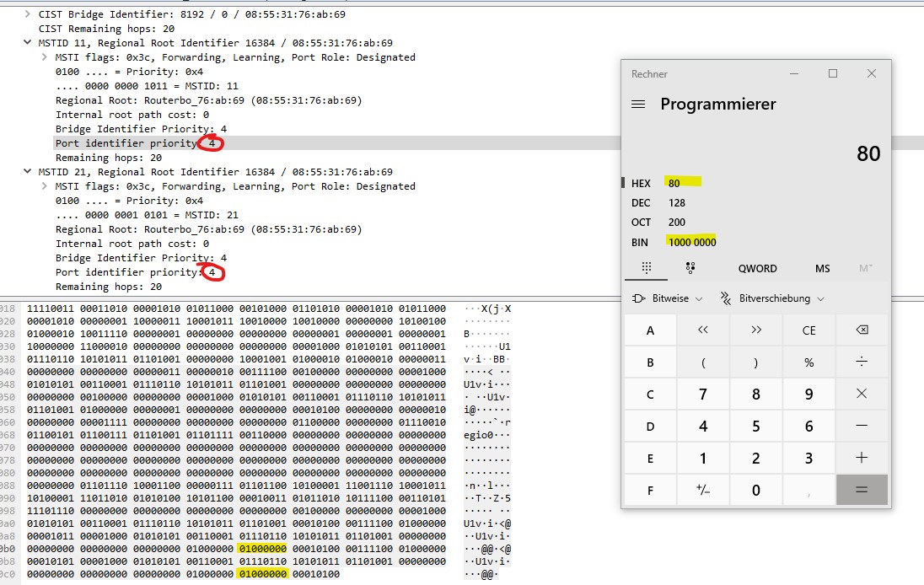This screenshot has height=585, width=924.
Task: Open the Bitweise dropdown
Action: pos(667,298)
